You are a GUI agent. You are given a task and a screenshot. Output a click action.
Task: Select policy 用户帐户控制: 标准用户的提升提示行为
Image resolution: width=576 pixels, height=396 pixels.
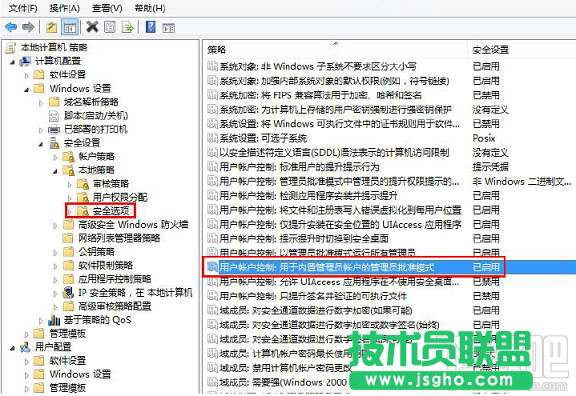tap(299, 167)
